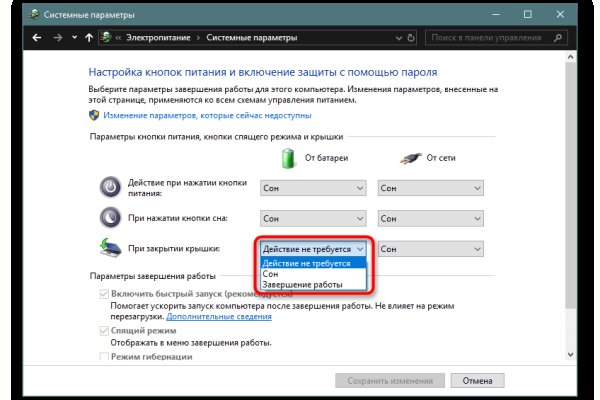Toggle the Спящий режим checkbox

click(x=104, y=330)
